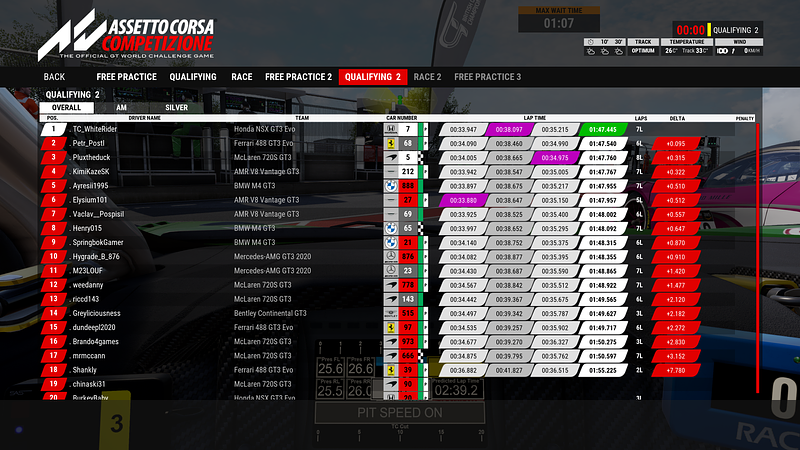Select driver Pluxtheduck row
Screen dimensions: 800x450
[387, 158]
